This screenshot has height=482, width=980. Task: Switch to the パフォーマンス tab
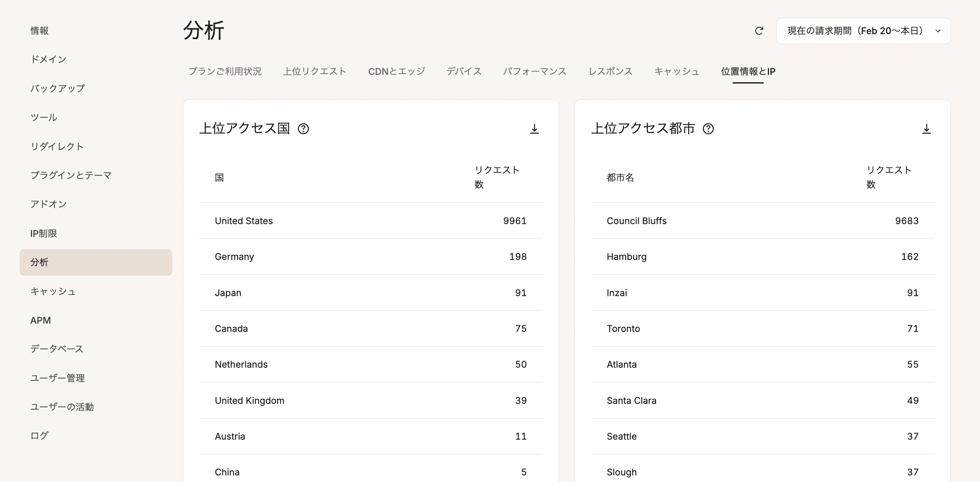535,71
